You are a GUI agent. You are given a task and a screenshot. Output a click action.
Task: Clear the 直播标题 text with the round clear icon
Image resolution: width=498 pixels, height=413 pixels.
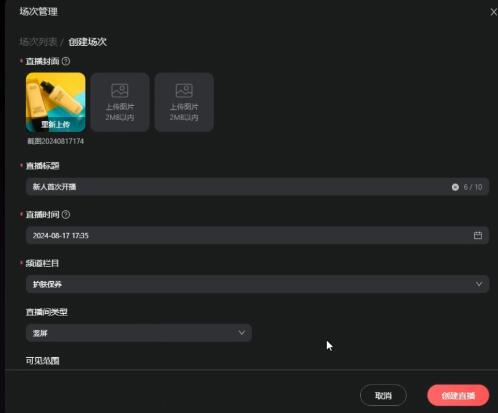point(455,187)
